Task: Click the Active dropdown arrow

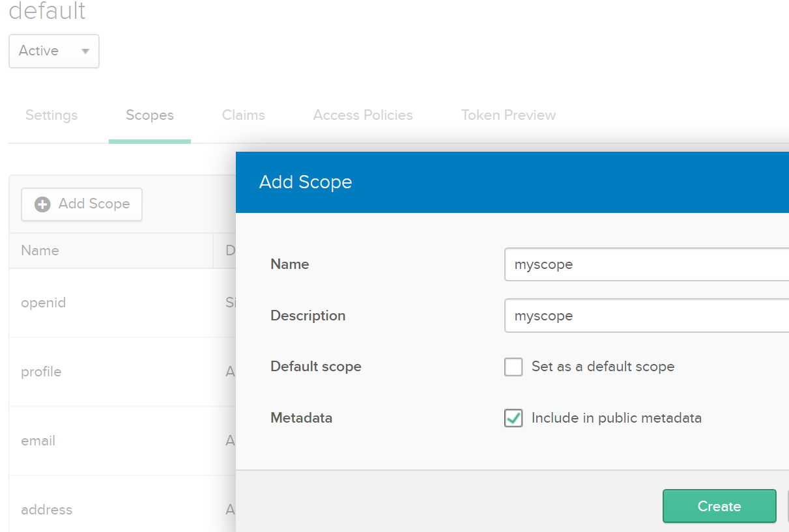Action: (85, 51)
